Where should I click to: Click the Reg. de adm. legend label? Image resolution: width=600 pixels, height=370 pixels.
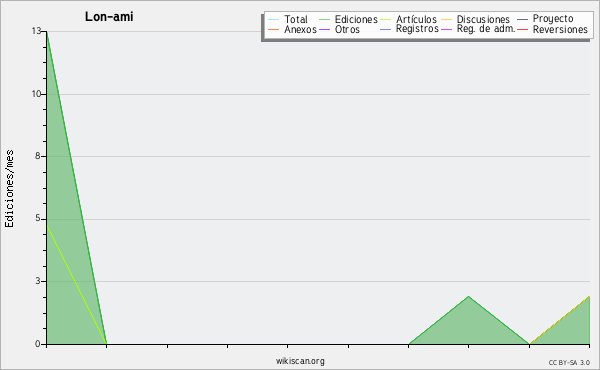tap(486, 29)
